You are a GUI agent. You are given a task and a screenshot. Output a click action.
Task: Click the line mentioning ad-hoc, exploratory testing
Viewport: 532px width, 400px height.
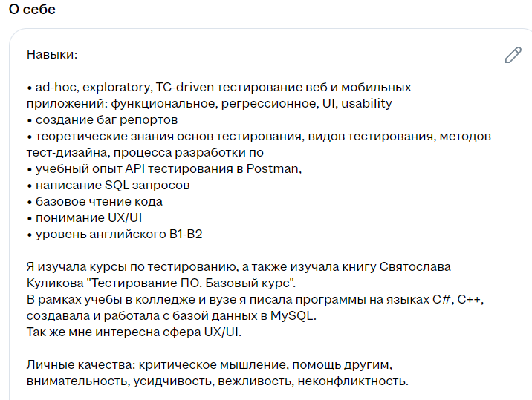click(x=219, y=87)
